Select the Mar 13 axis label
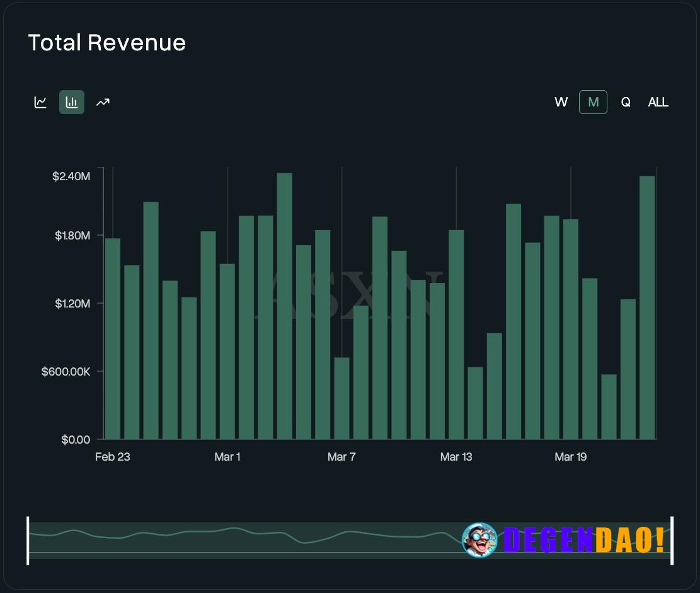Image resolution: width=700 pixels, height=593 pixels. coord(456,457)
